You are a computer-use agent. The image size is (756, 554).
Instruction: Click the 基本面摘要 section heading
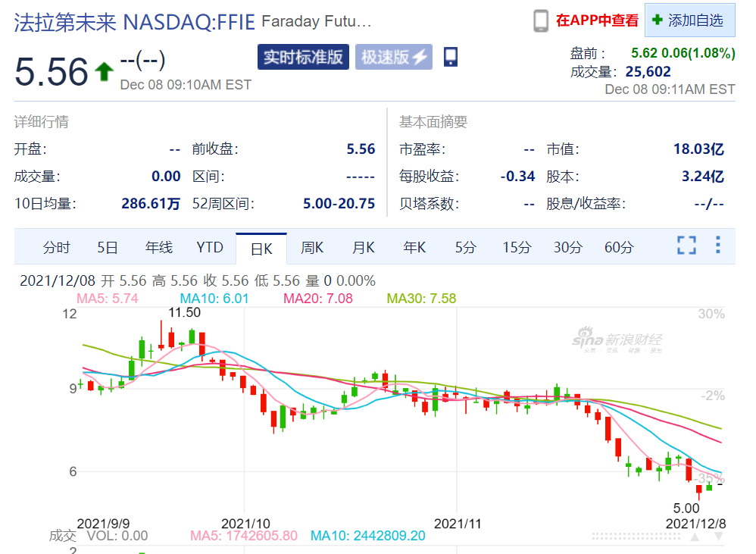(x=433, y=121)
